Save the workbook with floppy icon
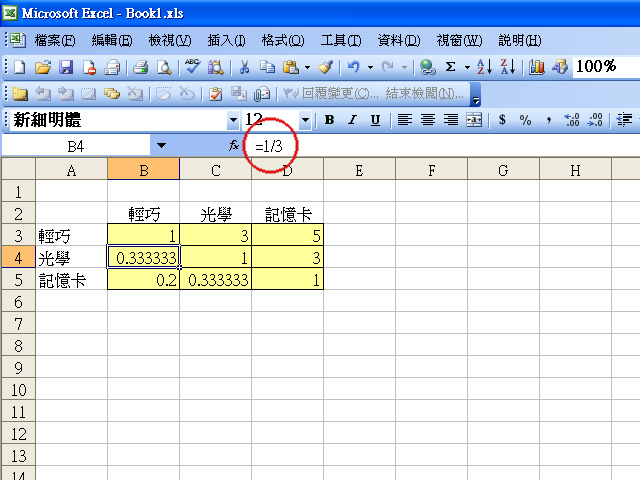 coord(66,67)
